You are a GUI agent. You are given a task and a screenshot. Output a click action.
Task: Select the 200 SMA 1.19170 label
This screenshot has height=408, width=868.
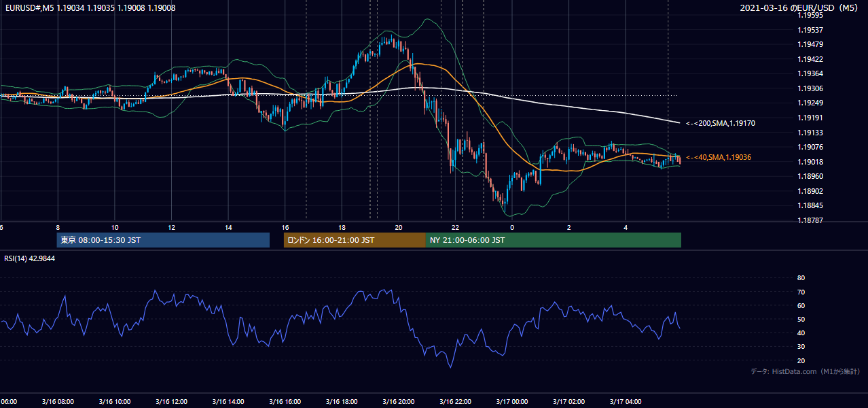click(721, 124)
